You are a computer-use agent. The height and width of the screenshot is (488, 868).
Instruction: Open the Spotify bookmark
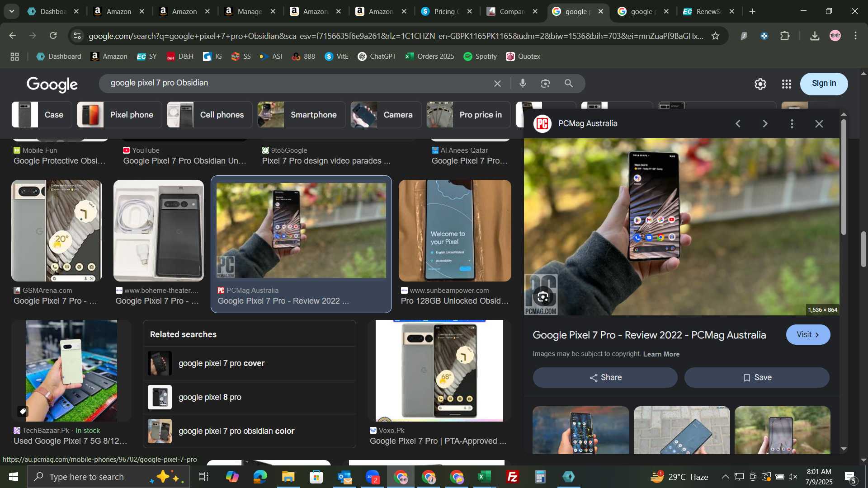480,56
